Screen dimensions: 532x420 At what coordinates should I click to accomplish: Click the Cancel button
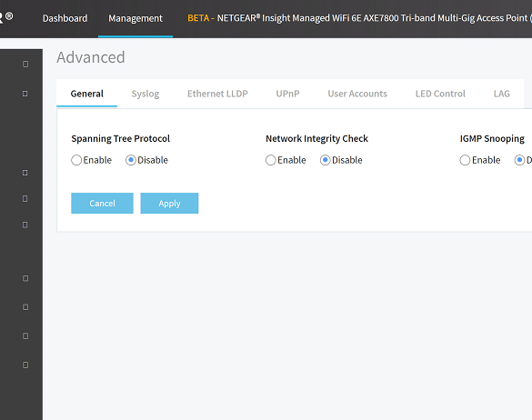point(102,204)
